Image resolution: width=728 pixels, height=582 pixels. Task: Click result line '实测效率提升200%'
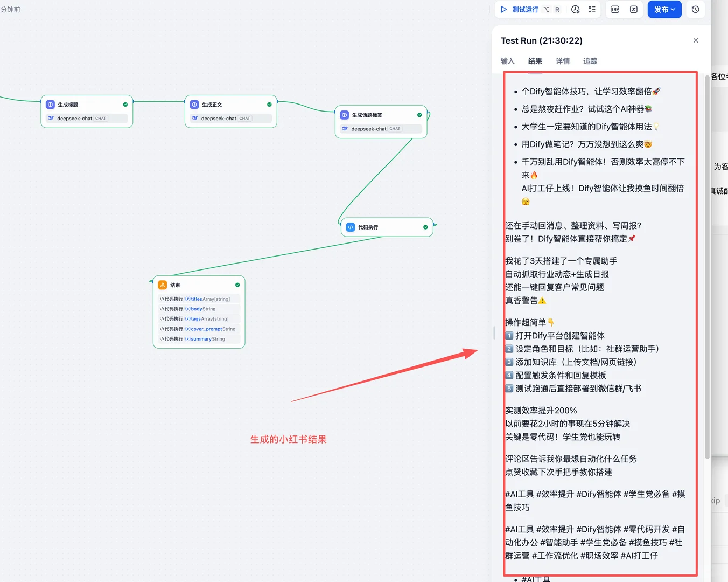pos(541,411)
